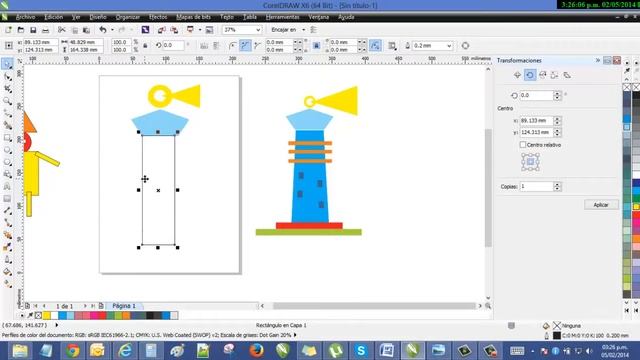640x360 pixels.
Task: Click Convert to Curves icon in property bar
Action: tap(465, 46)
